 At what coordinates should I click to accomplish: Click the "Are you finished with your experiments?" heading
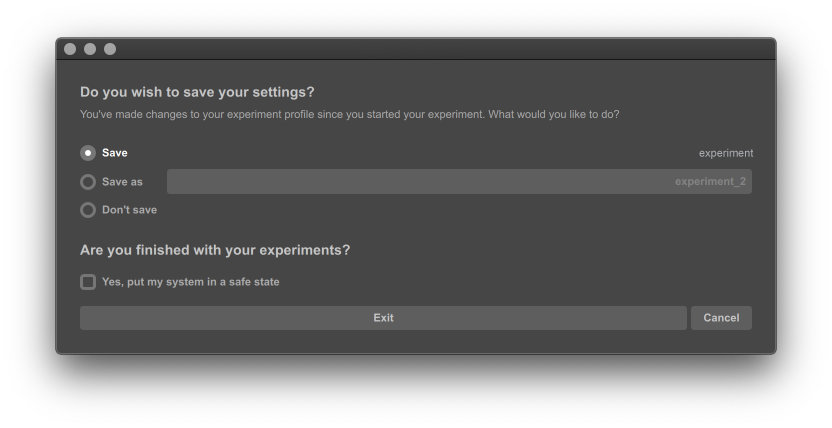click(x=215, y=250)
